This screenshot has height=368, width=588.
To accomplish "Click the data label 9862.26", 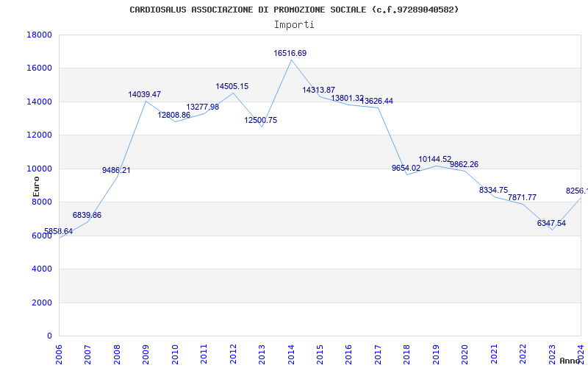I will 465,164.
